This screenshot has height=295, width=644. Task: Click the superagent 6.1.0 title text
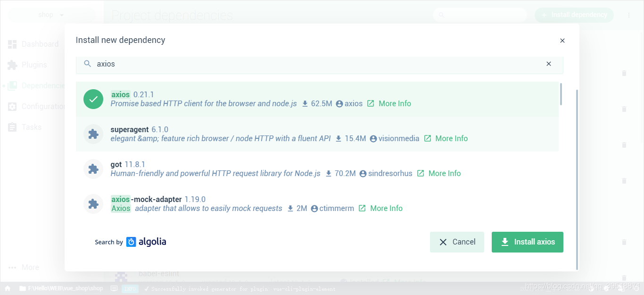(139, 129)
